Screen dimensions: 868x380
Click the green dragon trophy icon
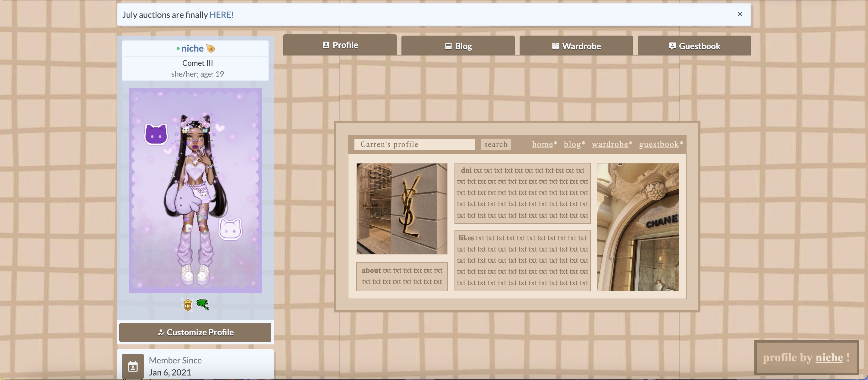pos(203,305)
